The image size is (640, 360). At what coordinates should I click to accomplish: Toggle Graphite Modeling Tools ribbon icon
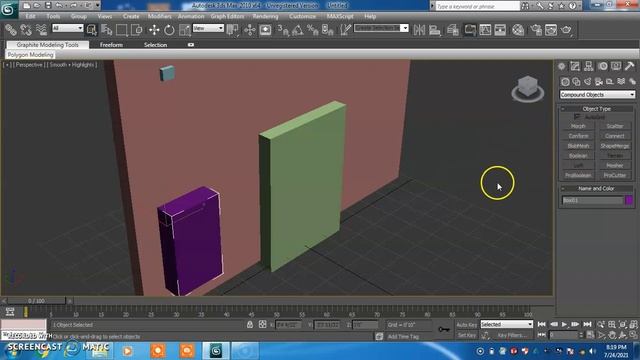tap(470, 30)
